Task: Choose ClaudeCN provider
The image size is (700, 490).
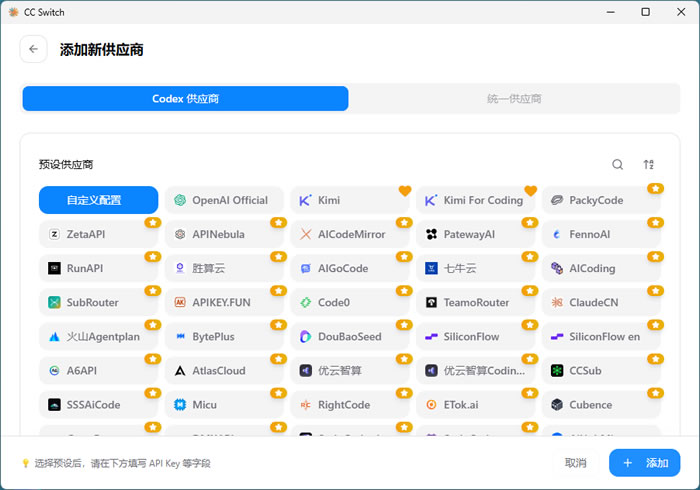Action: pyautogui.click(x=601, y=303)
